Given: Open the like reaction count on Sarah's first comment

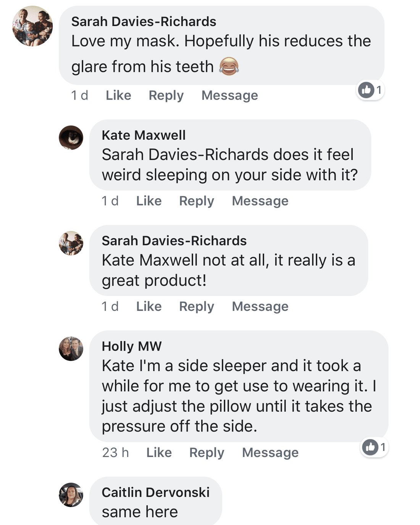Looking at the screenshot, I should pyautogui.click(x=370, y=90).
